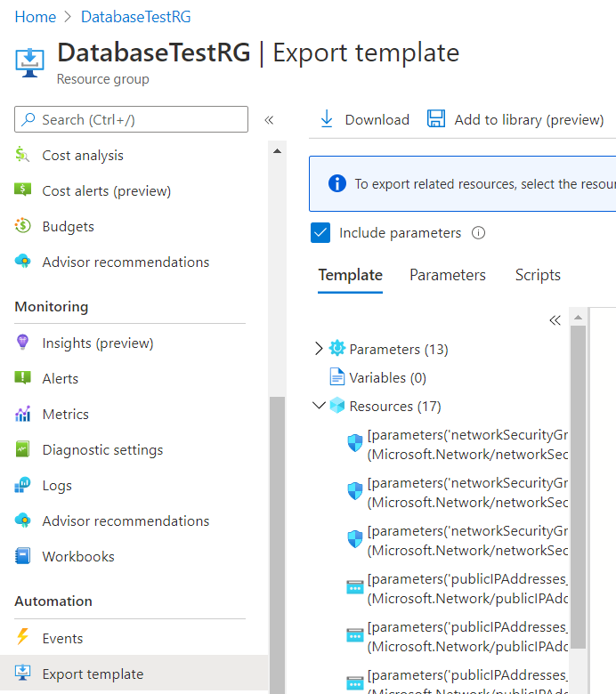This screenshot has width=616, height=694.
Task: Select the second networkSecurityGroups resource row
Action: pyautogui.click(x=458, y=492)
